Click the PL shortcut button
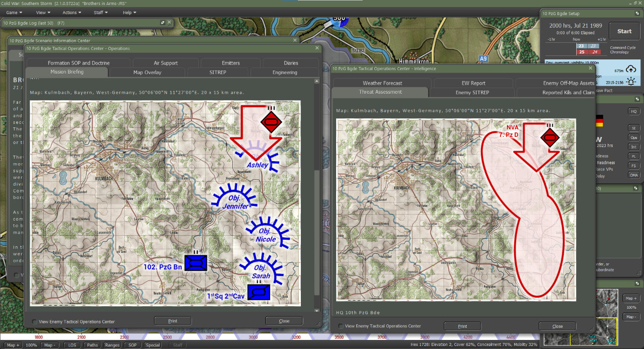The height and width of the screenshot is (349, 644). click(633, 156)
